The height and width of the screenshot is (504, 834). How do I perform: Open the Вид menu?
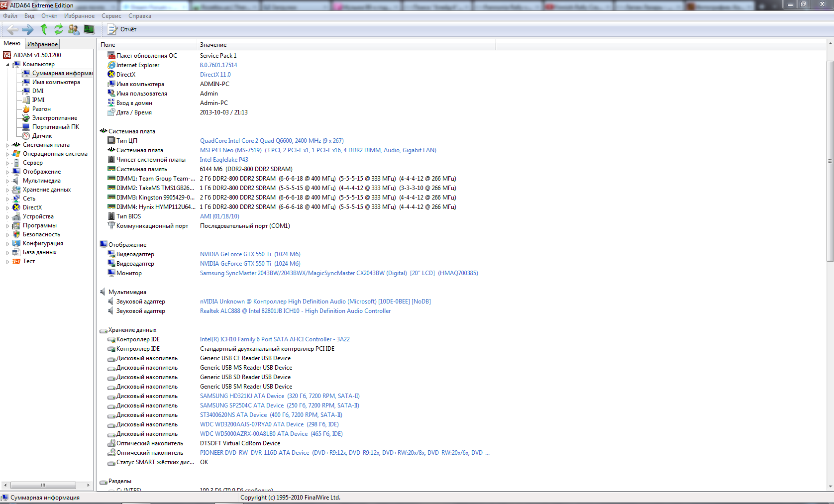tap(29, 16)
